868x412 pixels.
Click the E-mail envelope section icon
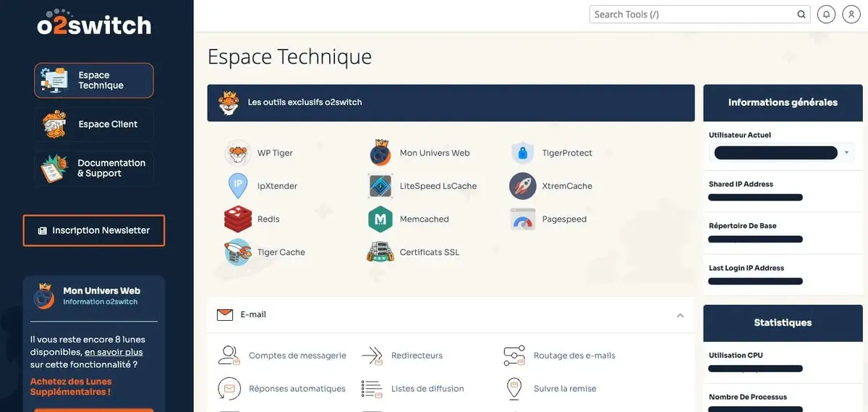click(x=225, y=315)
